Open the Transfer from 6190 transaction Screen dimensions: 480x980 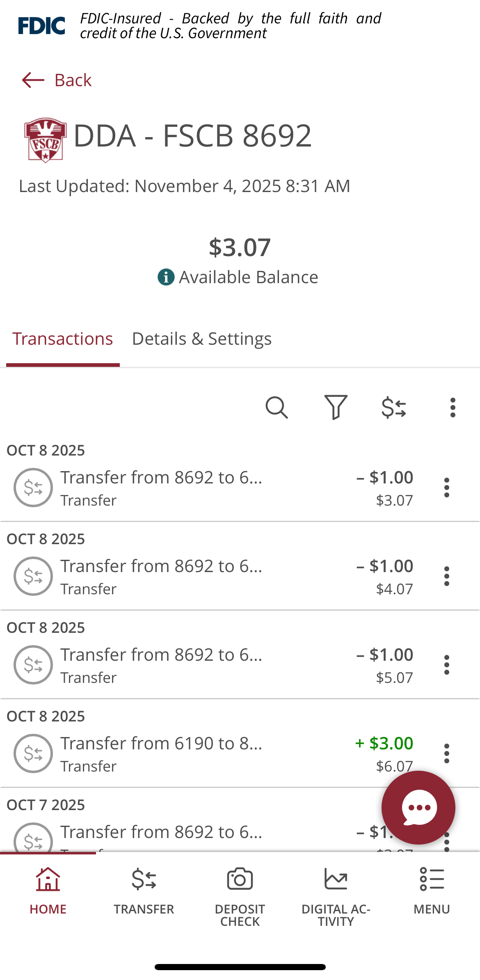pos(205,753)
